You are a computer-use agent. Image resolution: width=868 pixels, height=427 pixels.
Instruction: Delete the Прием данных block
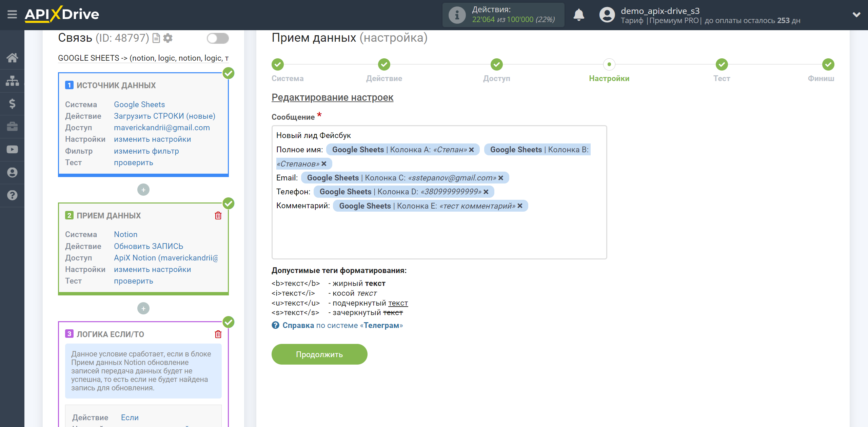218,216
